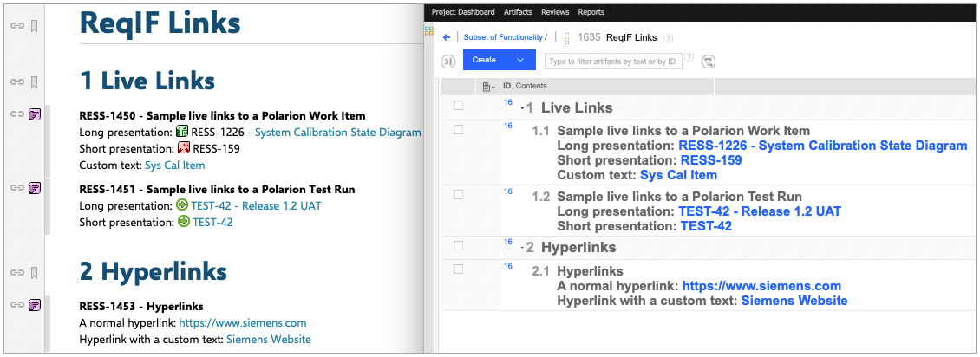Click the collapse panel icon left of Create
This screenshot has height=357, width=980.
tap(448, 61)
